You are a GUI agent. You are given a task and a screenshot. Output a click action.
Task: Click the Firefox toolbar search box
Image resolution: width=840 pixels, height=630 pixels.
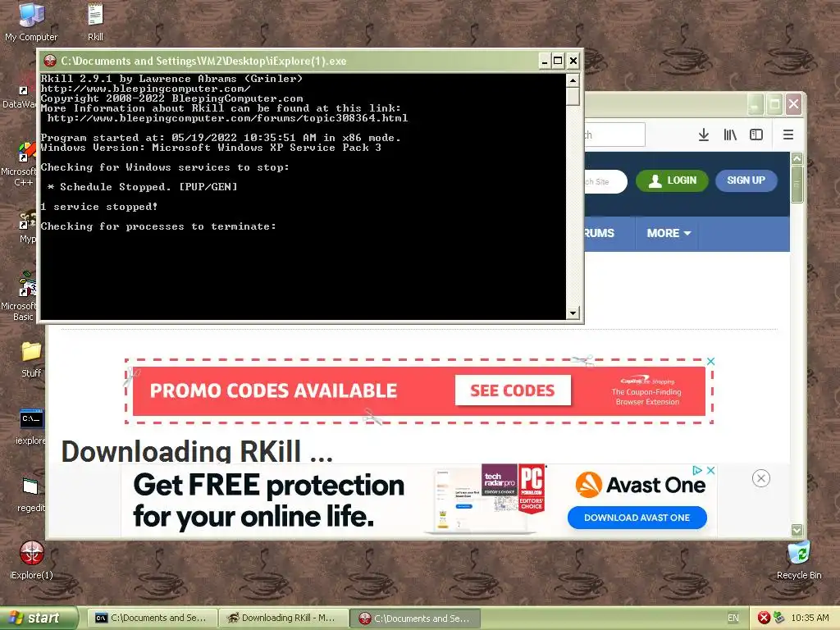[x=614, y=135]
